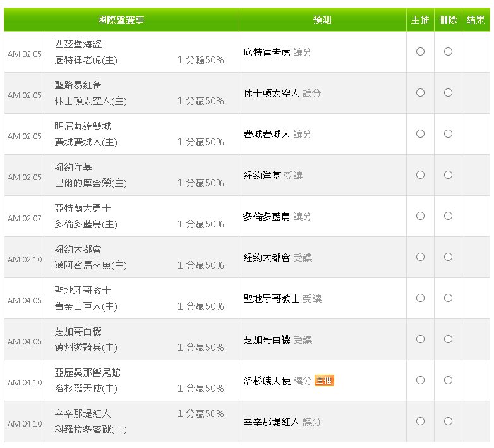Image resolution: width=494 pixels, height=448 pixels.
Task: Select 主推 radio for 多倫多藍鳥 row
Action: 420,216
